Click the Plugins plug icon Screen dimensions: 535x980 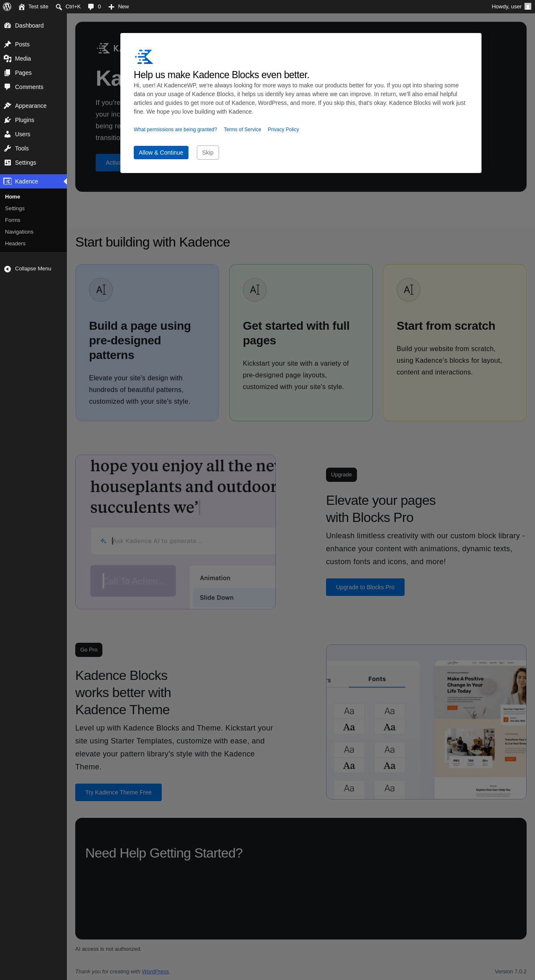[x=8, y=120]
